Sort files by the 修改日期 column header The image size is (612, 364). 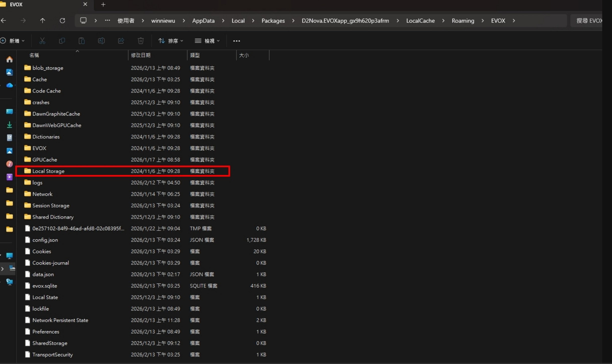click(x=141, y=55)
